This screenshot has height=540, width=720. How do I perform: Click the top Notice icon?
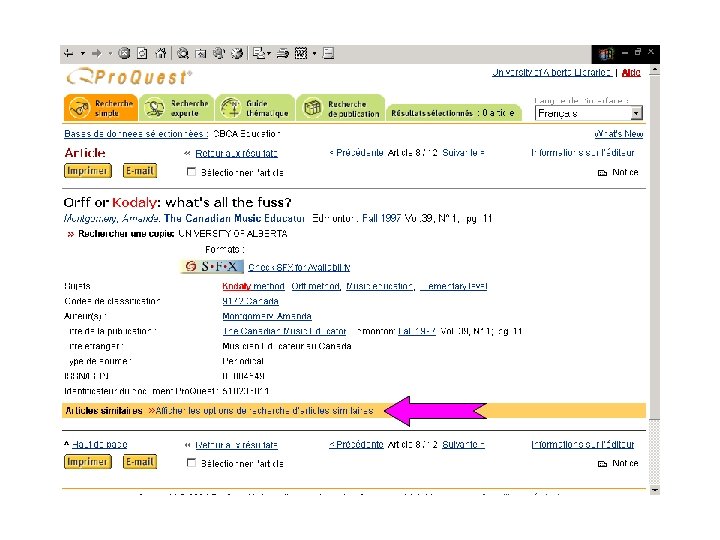pos(602,173)
